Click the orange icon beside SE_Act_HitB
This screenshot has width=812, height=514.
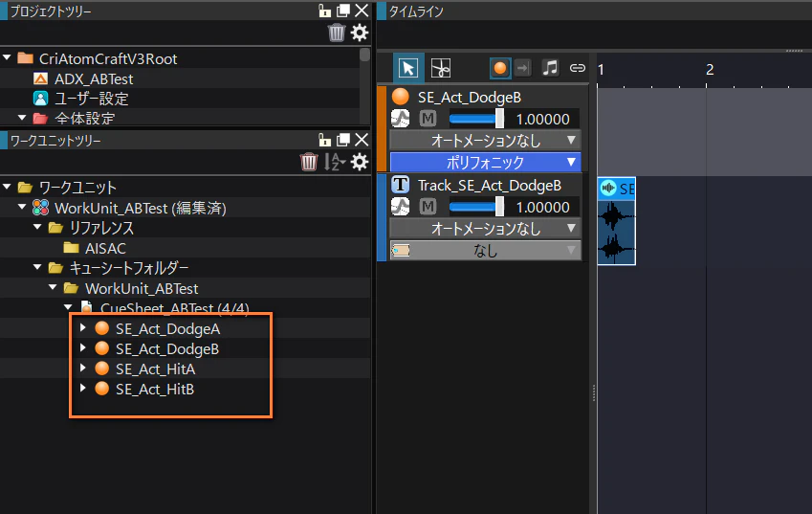pos(102,389)
